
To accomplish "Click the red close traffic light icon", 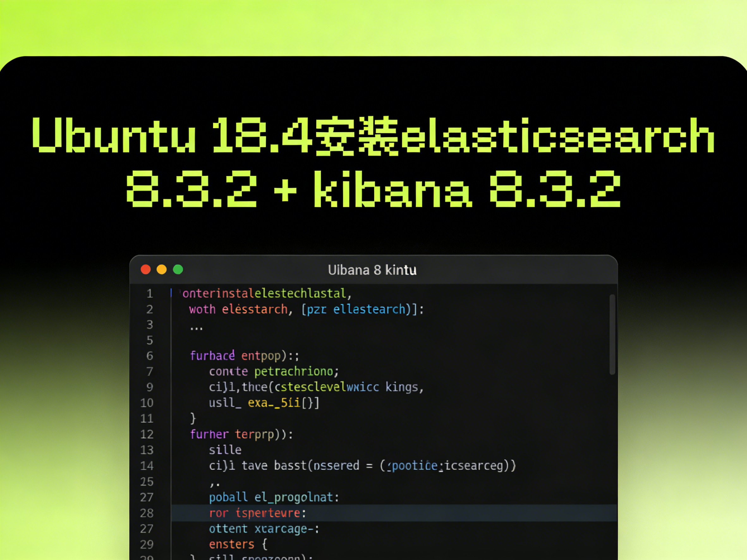I will click(x=145, y=269).
